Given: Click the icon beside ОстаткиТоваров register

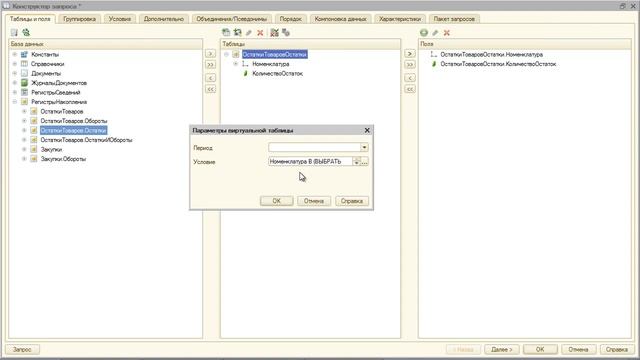Looking at the screenshot, I should (x=34, y=111).
